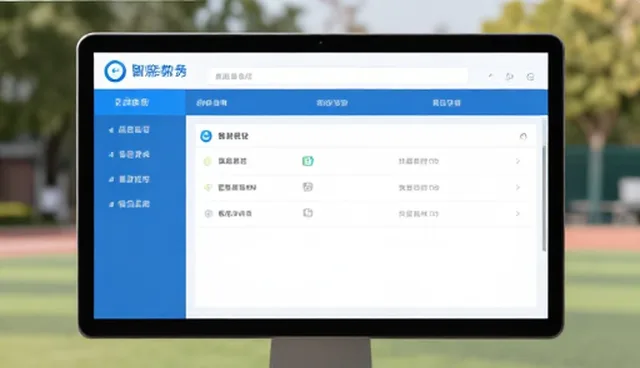The image size is (640, 368).
Task: Click the gray square icon in second row
Action: coord(308,187)
